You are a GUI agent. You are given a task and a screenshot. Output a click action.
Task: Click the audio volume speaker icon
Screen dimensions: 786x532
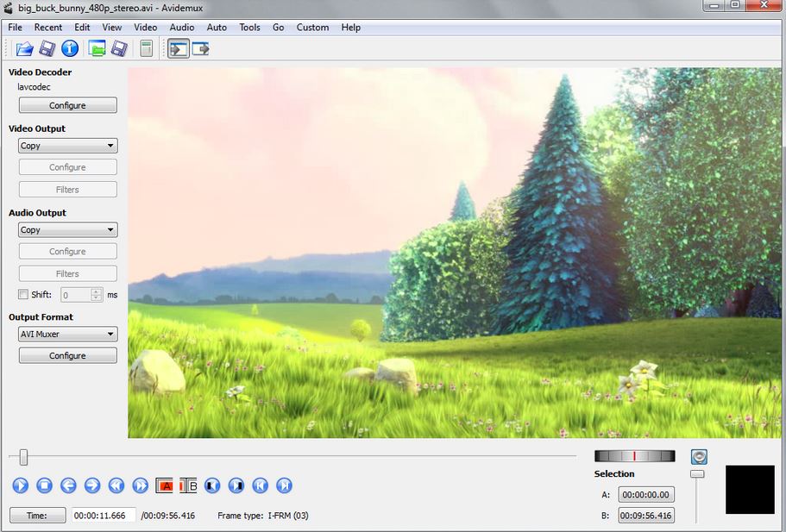point(699,456)
